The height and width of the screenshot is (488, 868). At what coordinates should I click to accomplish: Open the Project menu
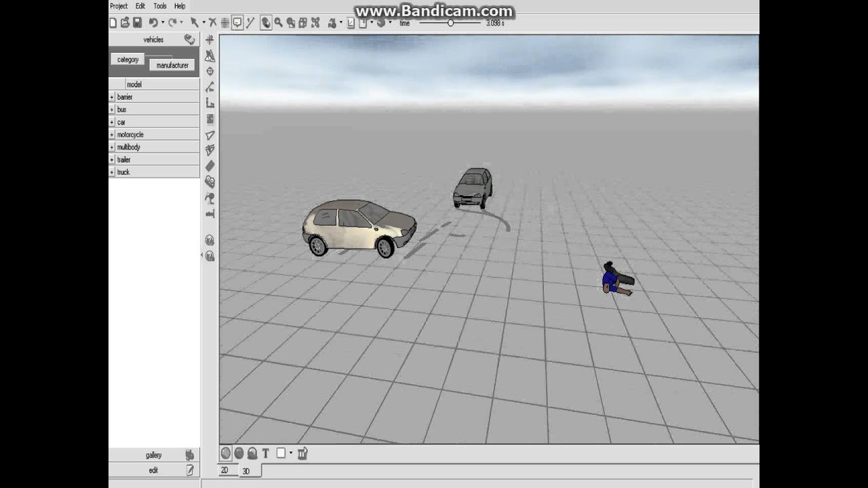point(119,6)
